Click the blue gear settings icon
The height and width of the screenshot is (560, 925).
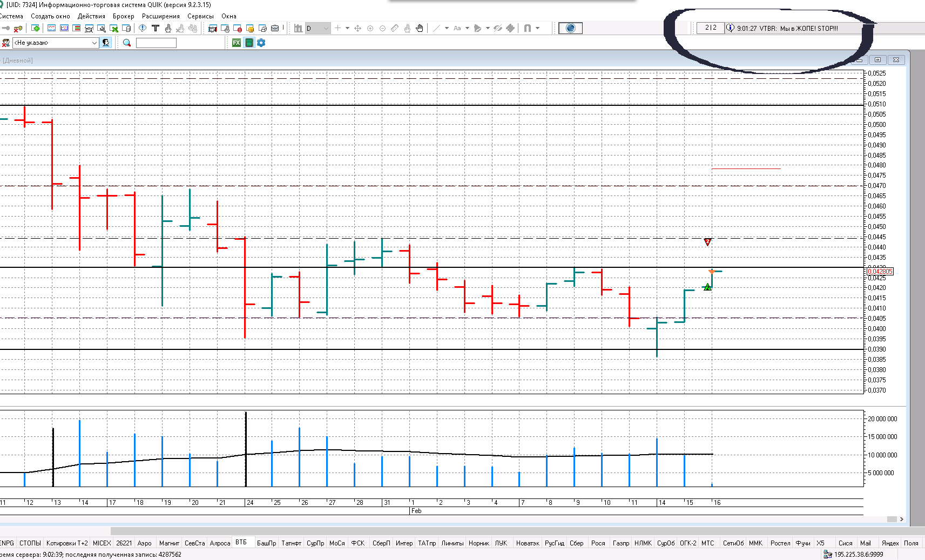tap(261, 43)
